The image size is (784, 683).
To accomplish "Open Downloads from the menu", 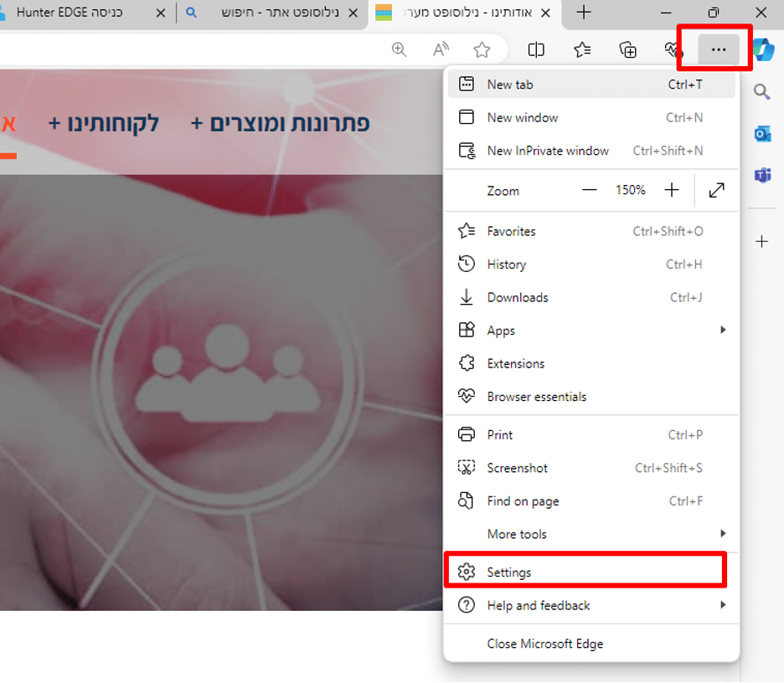I will click(x=591, y=297).
